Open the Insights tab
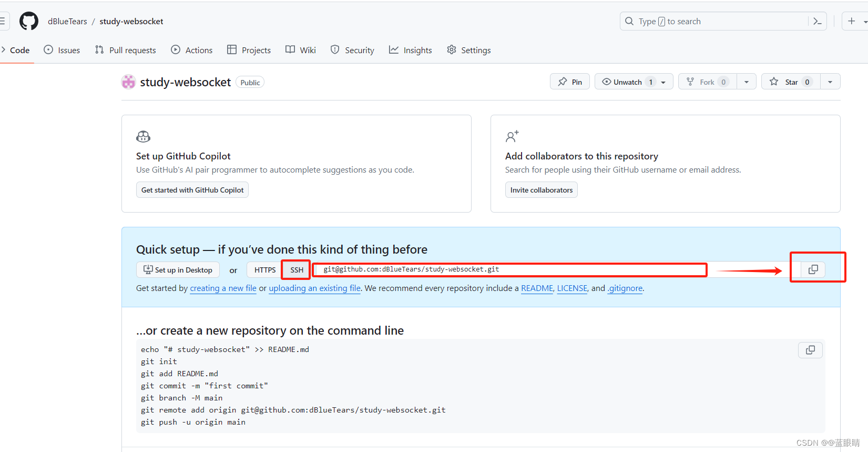The width and height of the screenshot is (868, 452). coord(411,50)
